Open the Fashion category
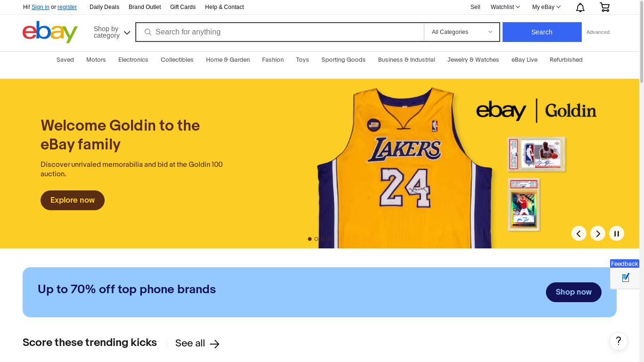 click(x=273, y=60)
